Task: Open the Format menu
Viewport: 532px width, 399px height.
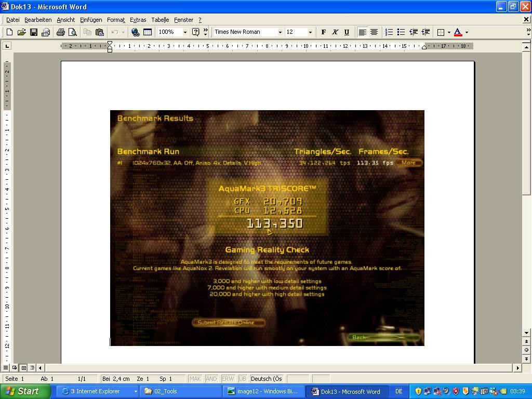Action: [x=116, y=20]
